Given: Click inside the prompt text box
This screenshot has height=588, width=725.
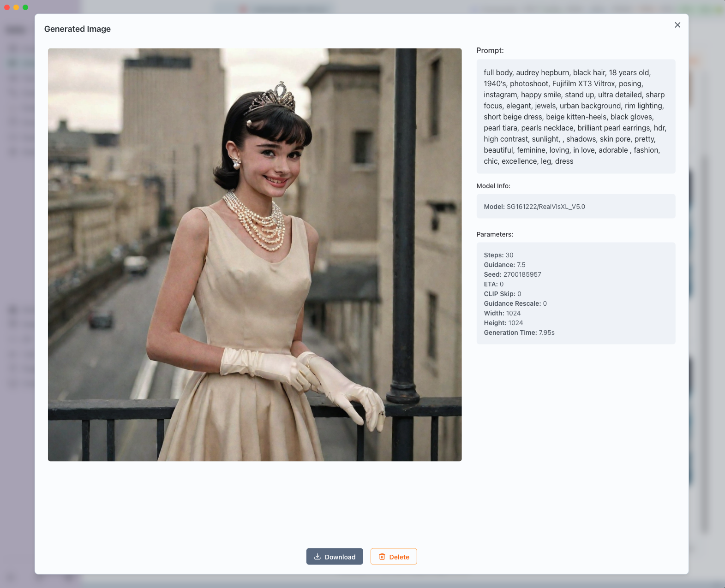Looking at the screenshot, I should point(575,117).
